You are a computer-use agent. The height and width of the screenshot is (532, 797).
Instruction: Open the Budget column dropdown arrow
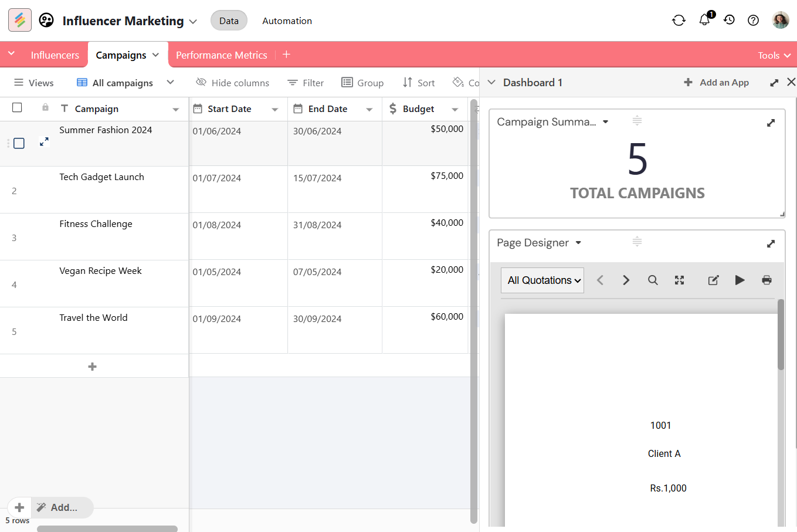point(455,109)
